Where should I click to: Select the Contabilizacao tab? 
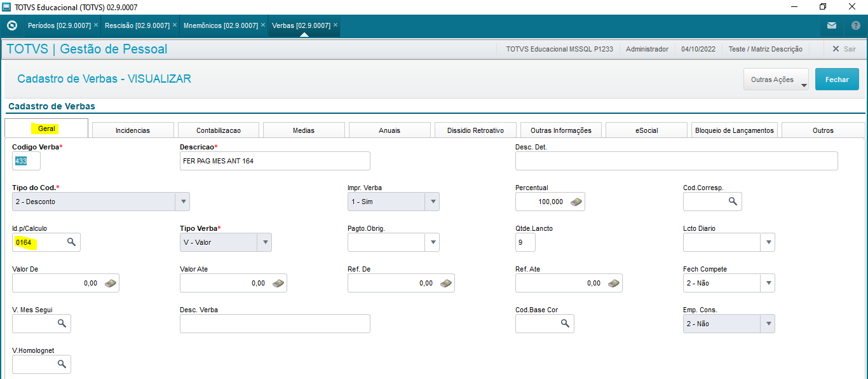pyautogui.click(x=219, y=130)
